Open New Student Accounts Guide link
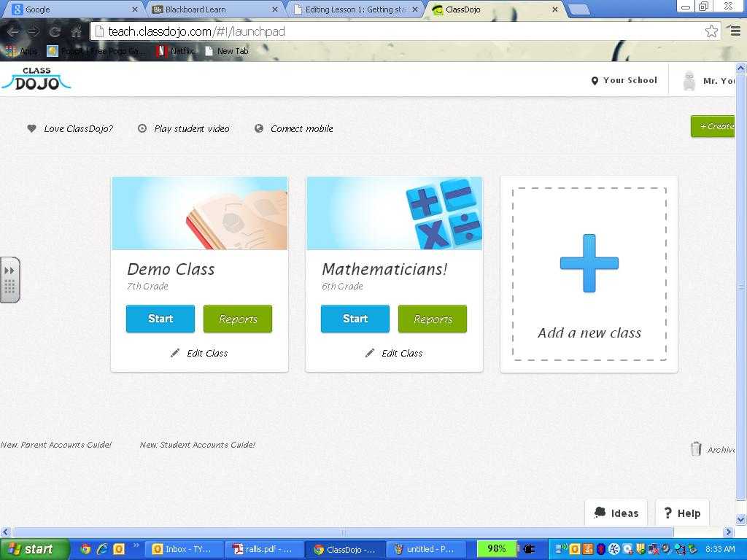747x560 pixels. point(197,445)
